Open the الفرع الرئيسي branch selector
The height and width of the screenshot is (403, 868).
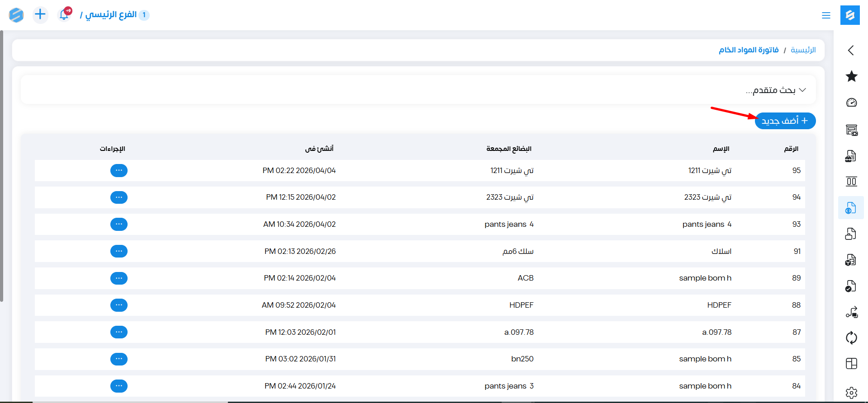click(111, 15)
